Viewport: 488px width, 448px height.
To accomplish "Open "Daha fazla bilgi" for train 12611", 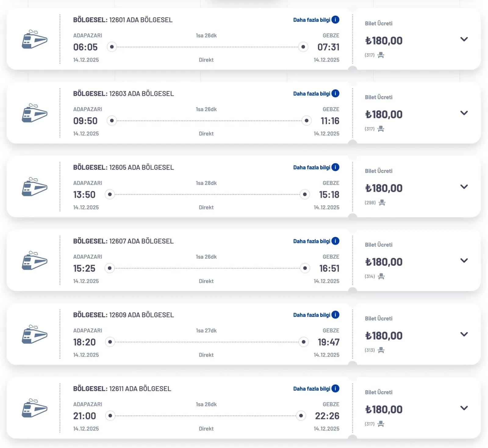I will (312, 389).
